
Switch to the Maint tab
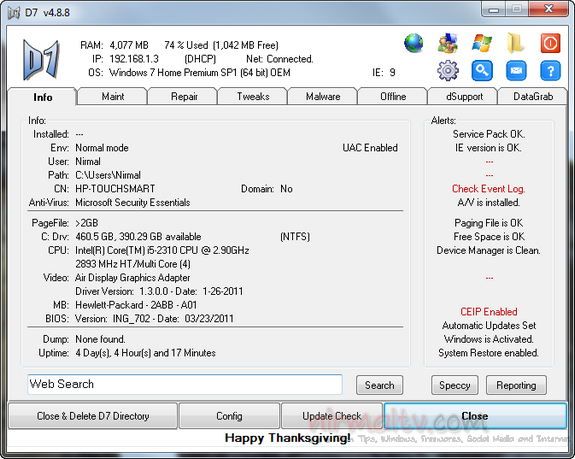(x=113, y=96)
